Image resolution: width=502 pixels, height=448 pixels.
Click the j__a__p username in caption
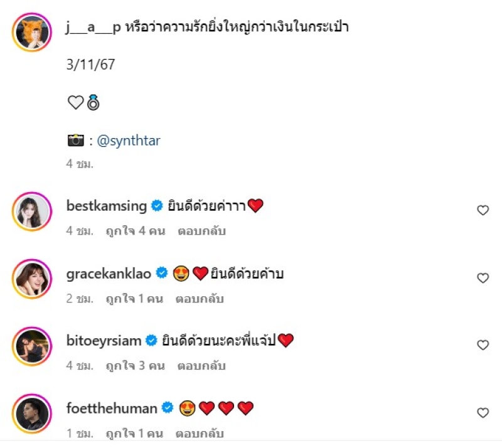(93, 27)
